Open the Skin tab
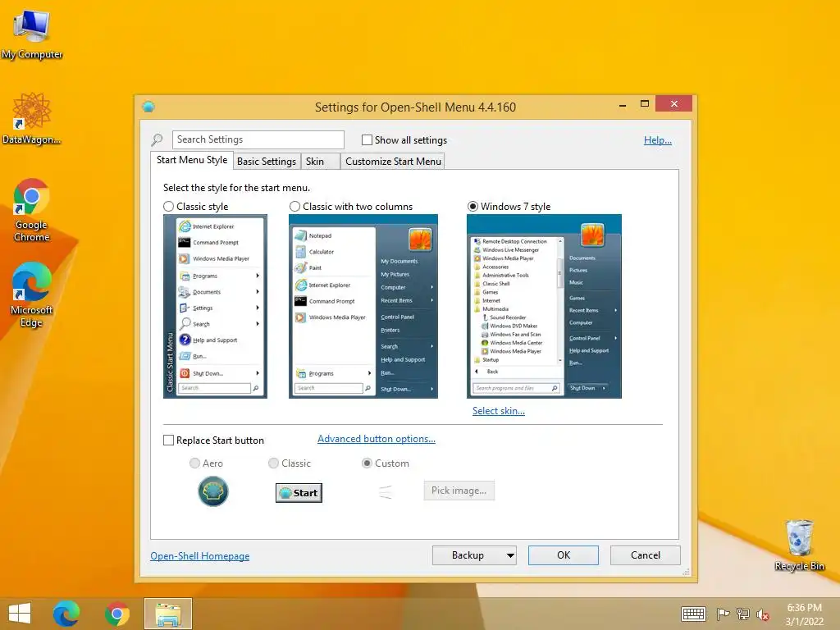The image size is (840, 630). click(x=321, y=162)
